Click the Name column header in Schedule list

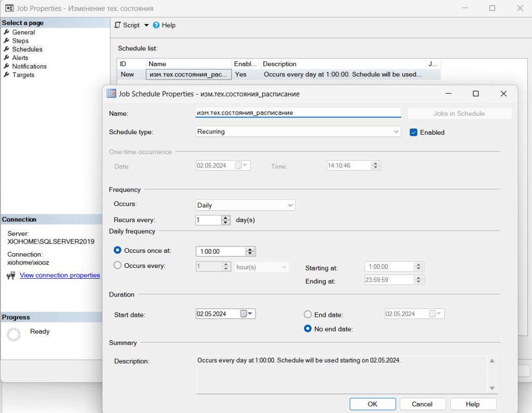click(x=189, y=64)
